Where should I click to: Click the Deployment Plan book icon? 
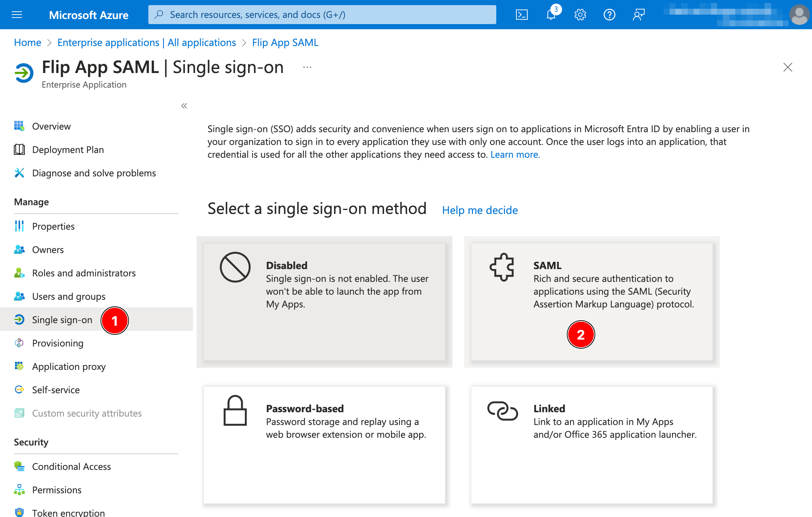19,149
